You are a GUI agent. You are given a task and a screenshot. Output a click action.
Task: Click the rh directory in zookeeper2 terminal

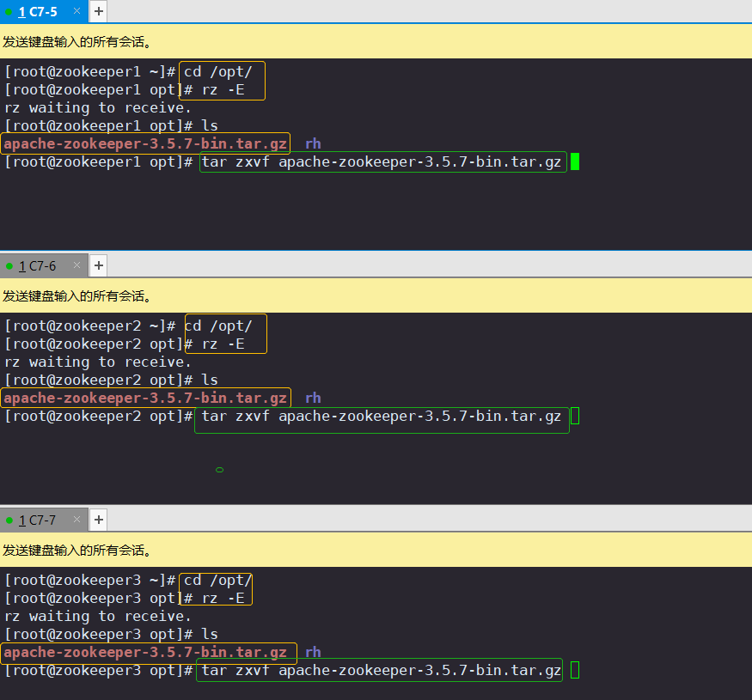coord(313,398)
